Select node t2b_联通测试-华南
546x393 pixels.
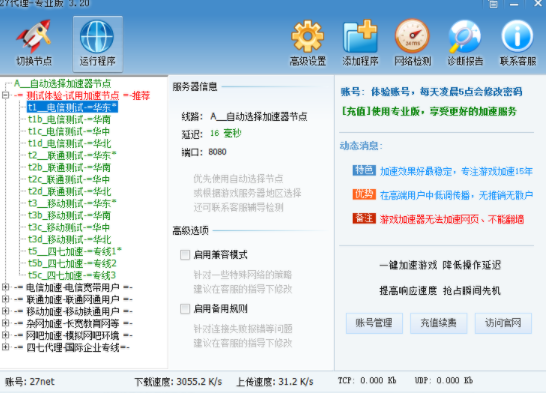point(69,167)
